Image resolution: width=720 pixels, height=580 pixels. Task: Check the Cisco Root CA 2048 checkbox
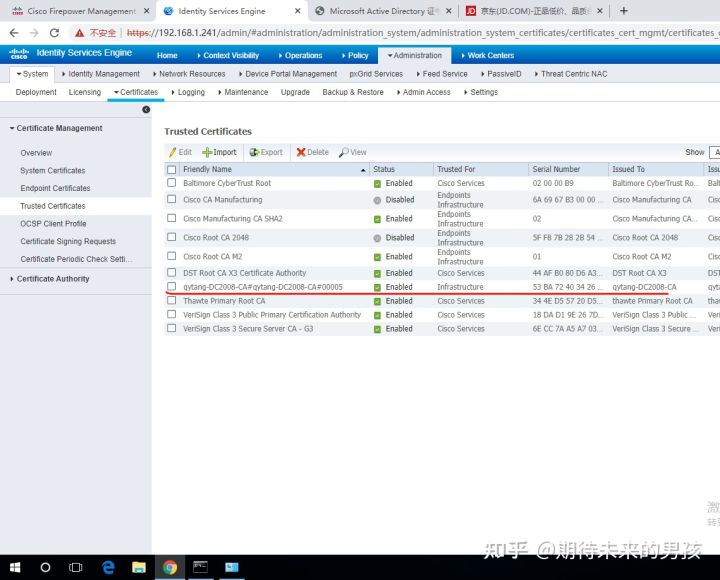coord(172,237)
